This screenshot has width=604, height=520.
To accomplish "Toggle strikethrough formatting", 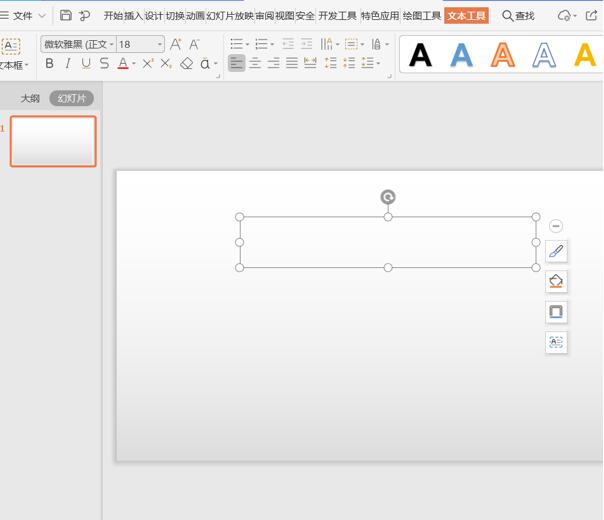I will tap(104, 63).
